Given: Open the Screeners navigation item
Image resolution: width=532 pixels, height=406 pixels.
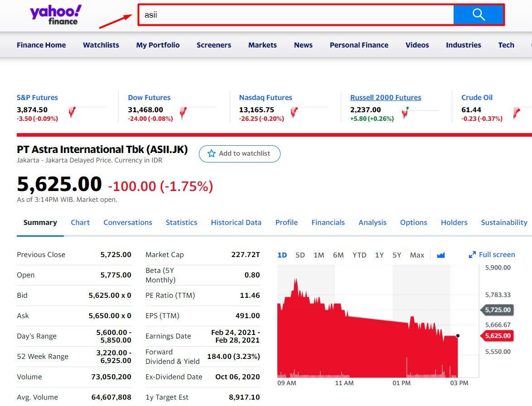Looking at the screenshot, I should click(214, 45).
